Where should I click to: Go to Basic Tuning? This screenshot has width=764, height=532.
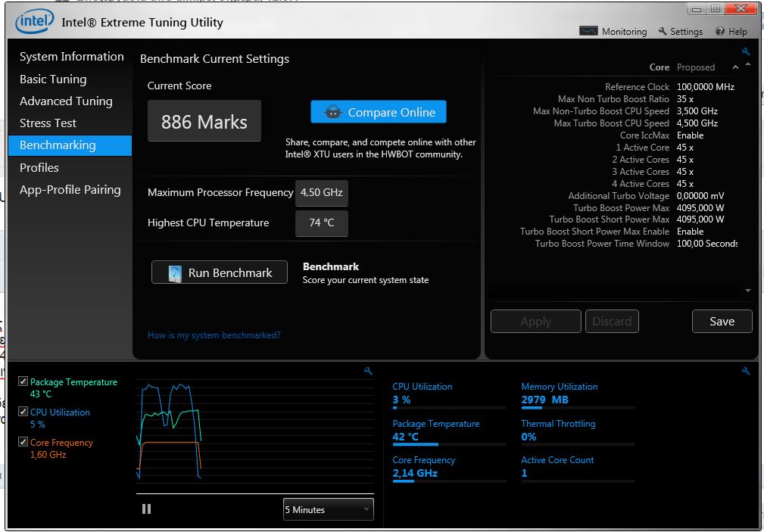[53, 79]
